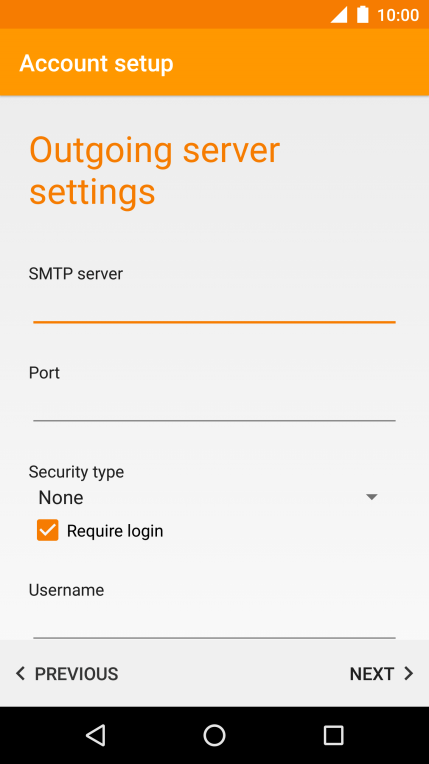Image resolution: width=429 pixels, height=764 pixels.
Task: Tap the 10:00 clock in status bar
Action: click(398, 15)
